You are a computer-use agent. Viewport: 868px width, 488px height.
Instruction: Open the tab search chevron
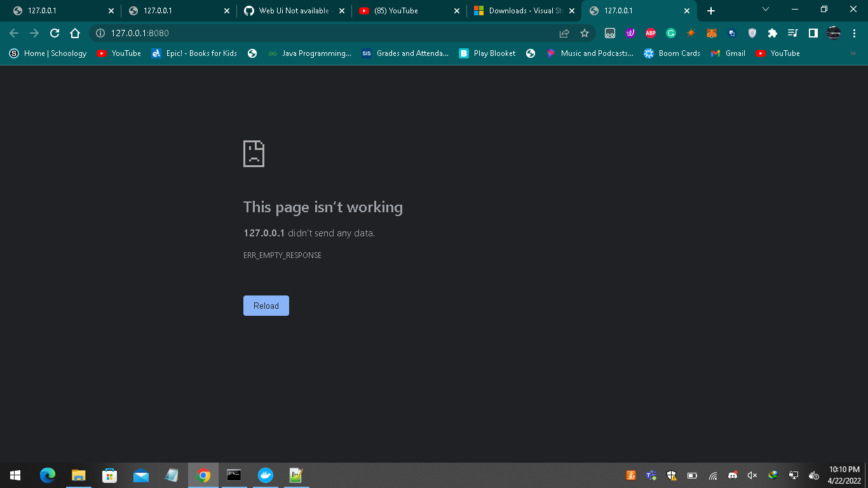[764, 10]
